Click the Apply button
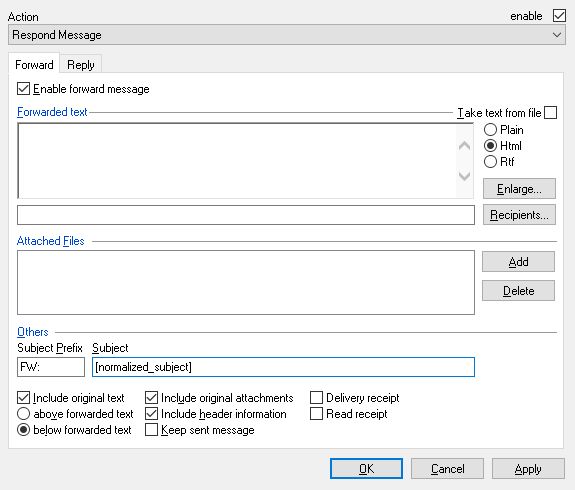This screenshot has height=490, width=575. coord(528,469)
